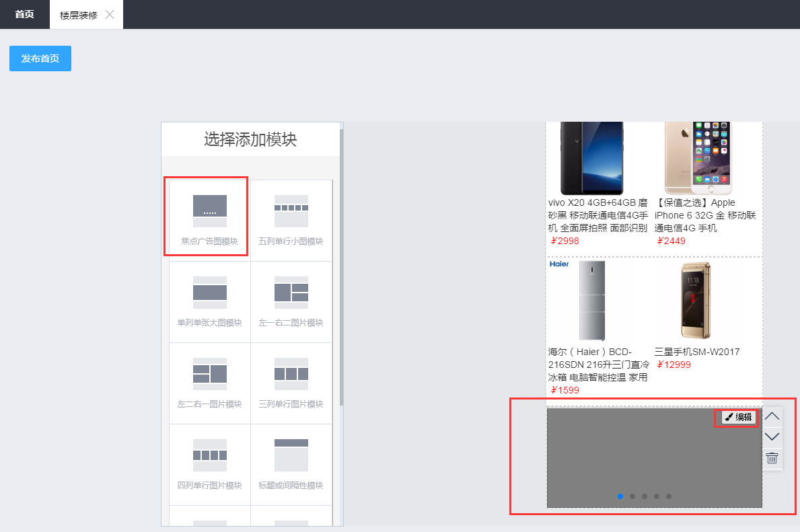Select the second carousel indicator dot

pyautogui.click(x=632, y=496)
